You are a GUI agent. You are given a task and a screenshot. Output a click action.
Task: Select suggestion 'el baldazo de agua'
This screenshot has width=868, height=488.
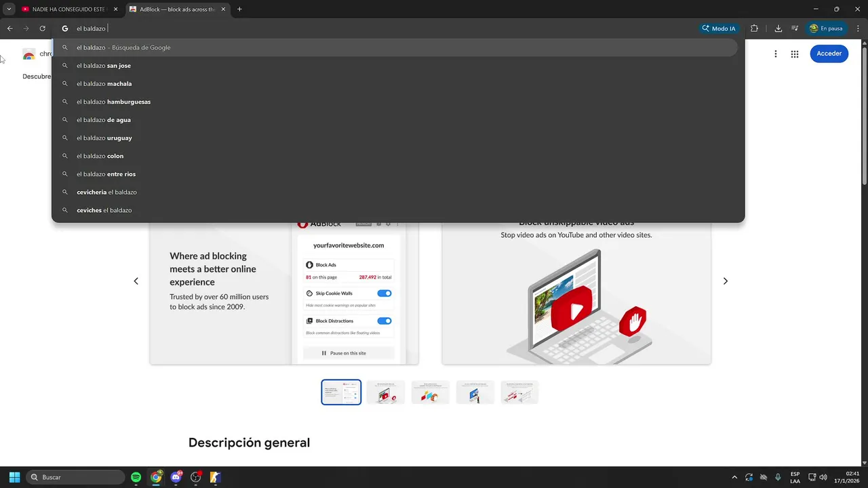coord(395,120)
